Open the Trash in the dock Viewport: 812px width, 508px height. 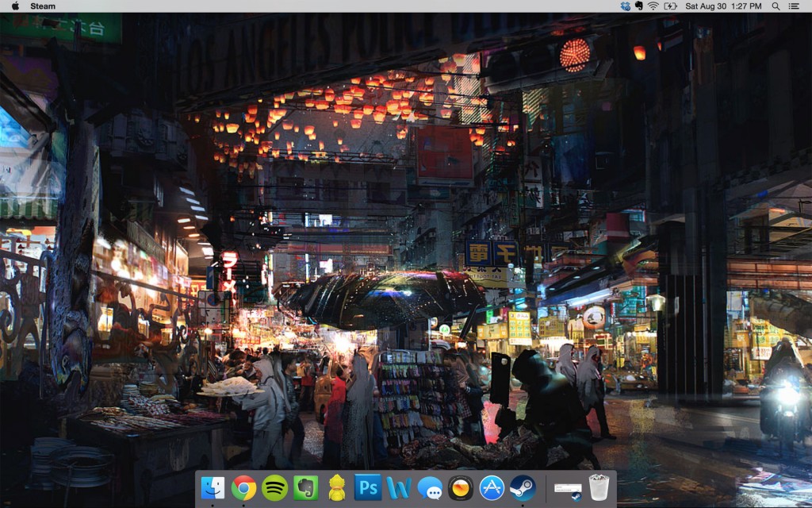click(x=599, y=488)
